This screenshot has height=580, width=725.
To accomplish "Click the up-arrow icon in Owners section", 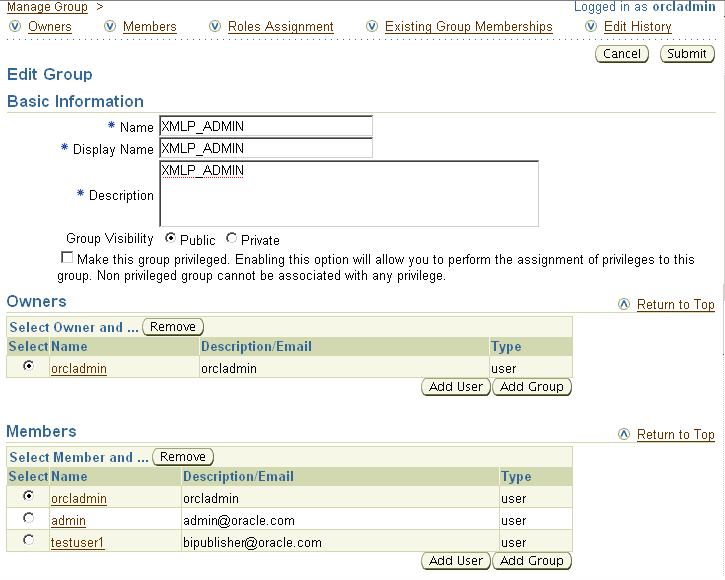I will point(624,304).
